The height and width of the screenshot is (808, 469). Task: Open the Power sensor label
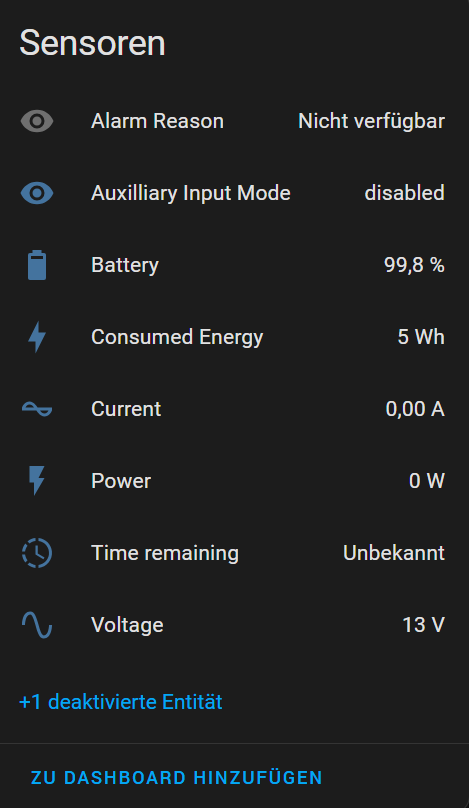pyautogui.click(x=121, y=481)
